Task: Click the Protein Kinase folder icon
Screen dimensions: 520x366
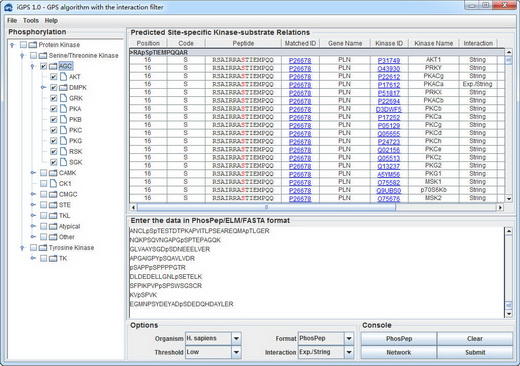Action: (x=33, y=45)
